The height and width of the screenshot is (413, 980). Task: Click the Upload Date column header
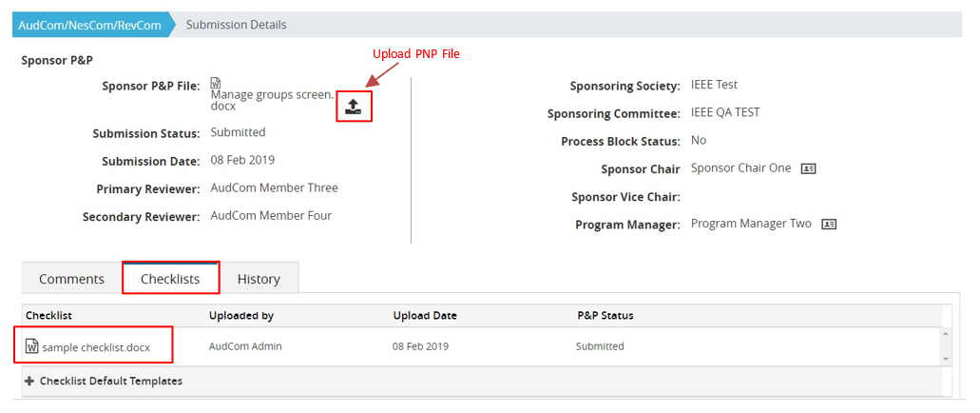tap(425, 315)
